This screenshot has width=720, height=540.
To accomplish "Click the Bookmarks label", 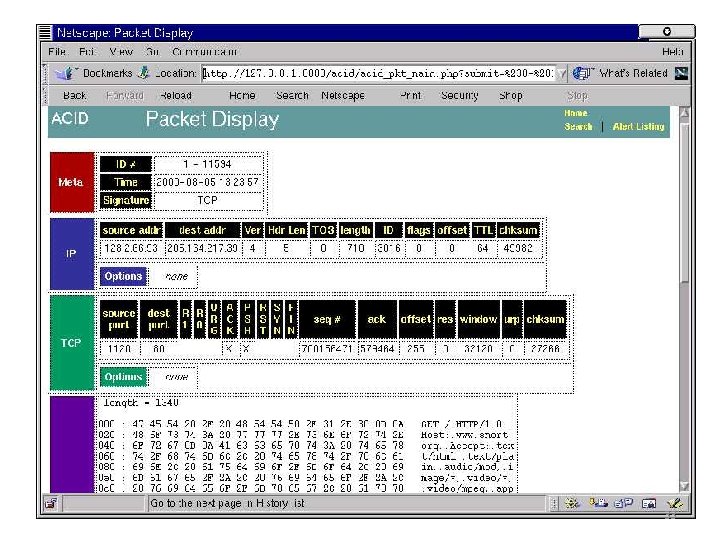I will click(x=107, y=73).
